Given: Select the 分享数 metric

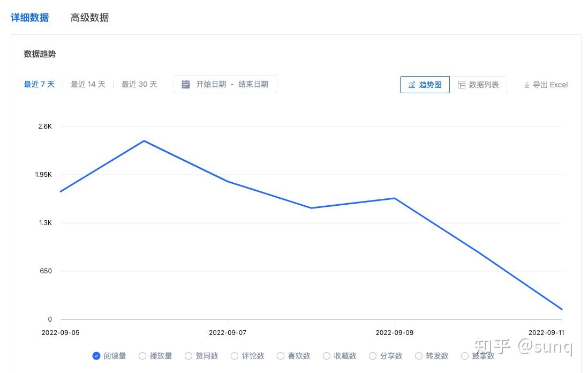Looking at the screenshot, I should pos(373,356).
